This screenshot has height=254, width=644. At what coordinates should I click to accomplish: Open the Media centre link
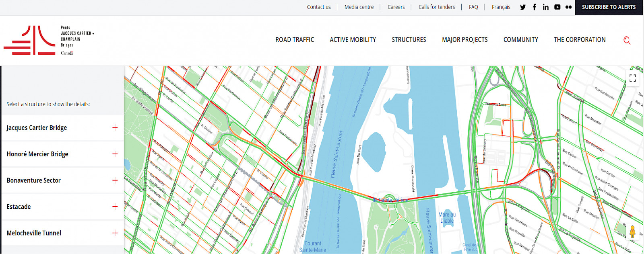[x=359, y=7]
